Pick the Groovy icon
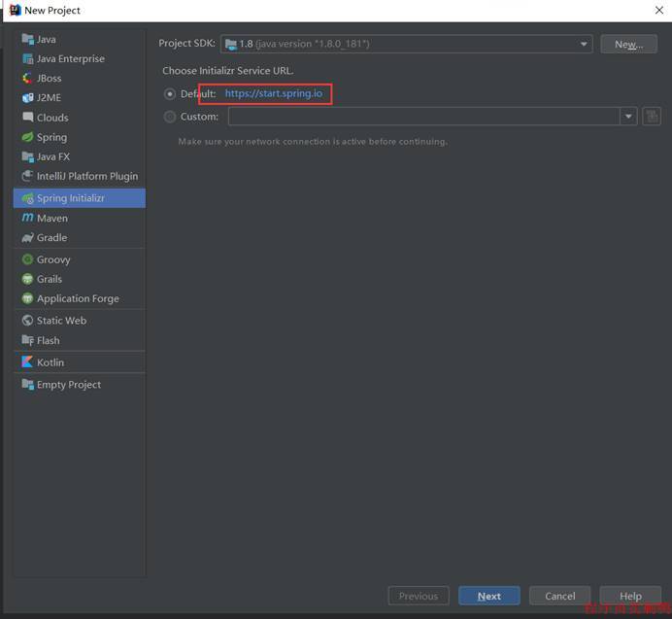 [28, 259]
